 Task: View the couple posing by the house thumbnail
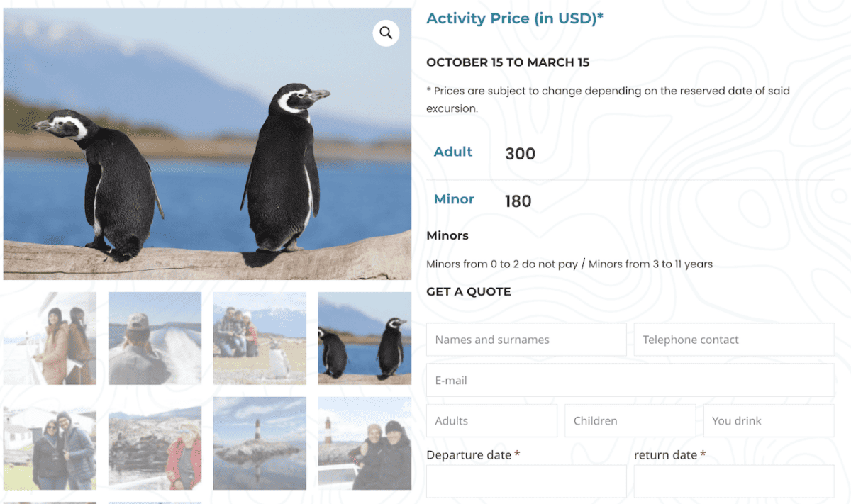(50, 443)
